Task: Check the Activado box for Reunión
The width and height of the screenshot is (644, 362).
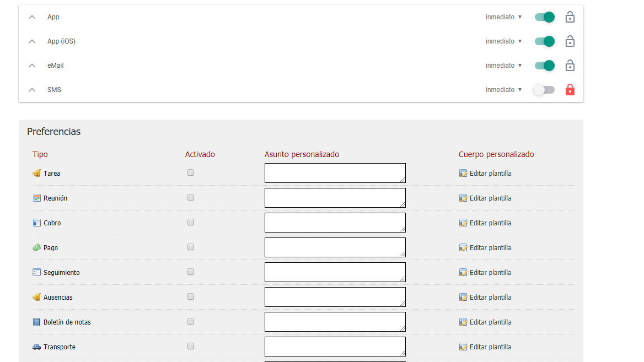Action: [191, 197]
